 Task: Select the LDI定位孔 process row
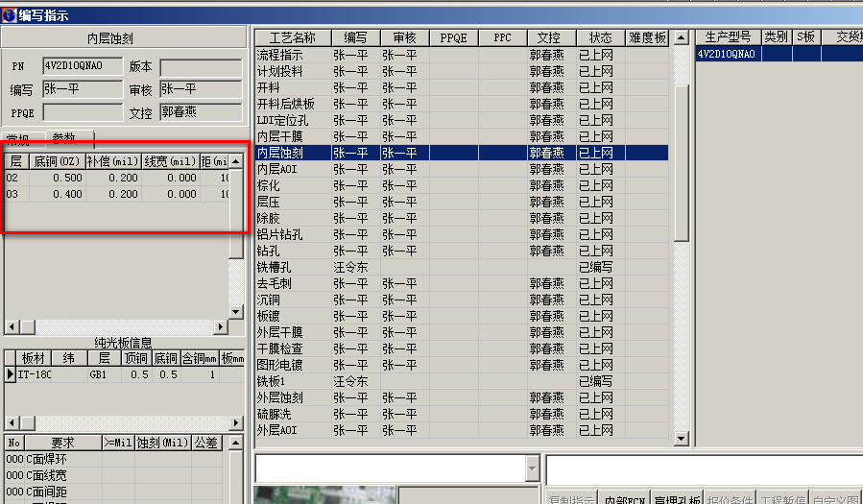click(462, 121)
